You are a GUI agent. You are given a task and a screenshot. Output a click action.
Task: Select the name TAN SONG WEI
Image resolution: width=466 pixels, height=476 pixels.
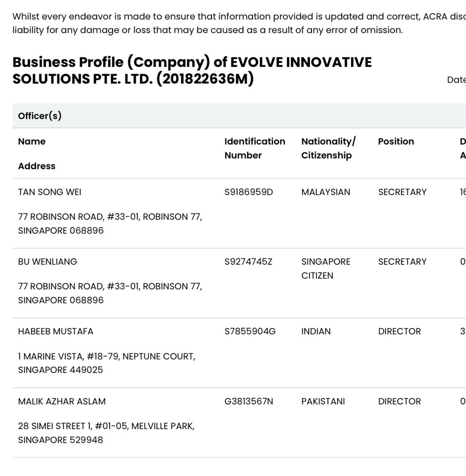tap(49, 192)
